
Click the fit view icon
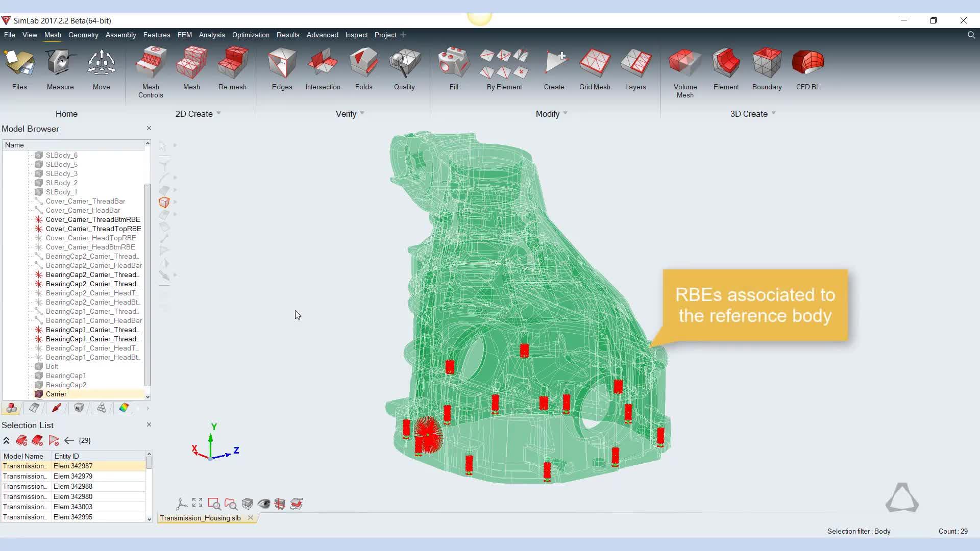coord(198,503)
